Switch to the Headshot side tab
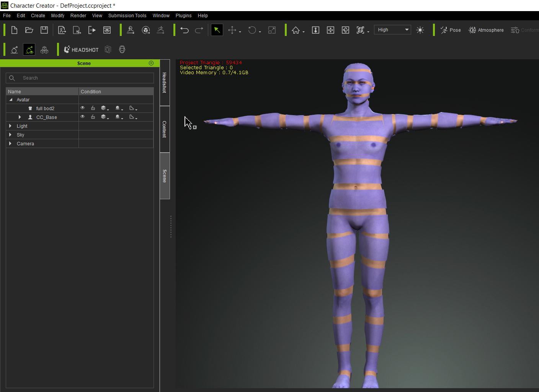 pyautogui.click(x=165, y=83)
